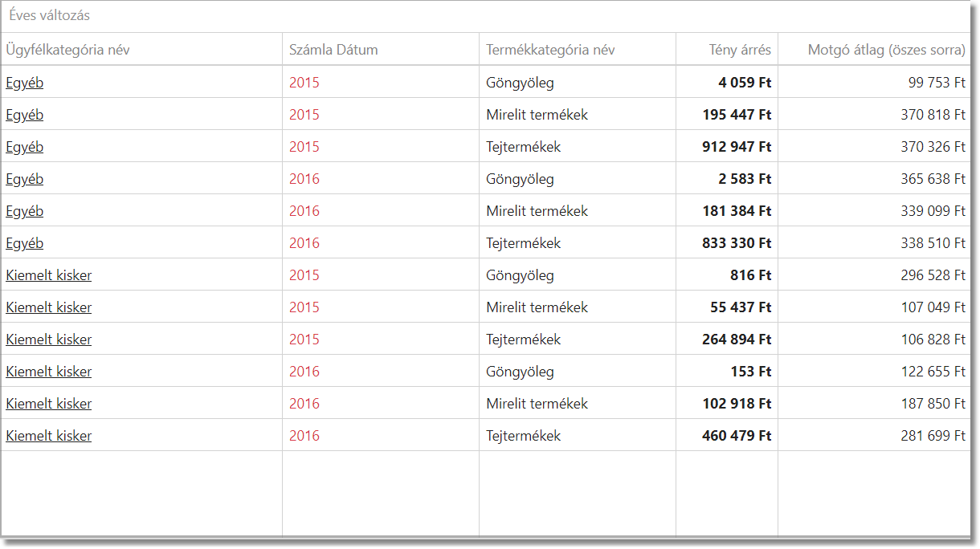Open the Egyéb link in the 2 583 Ft row

pos(25,179)
